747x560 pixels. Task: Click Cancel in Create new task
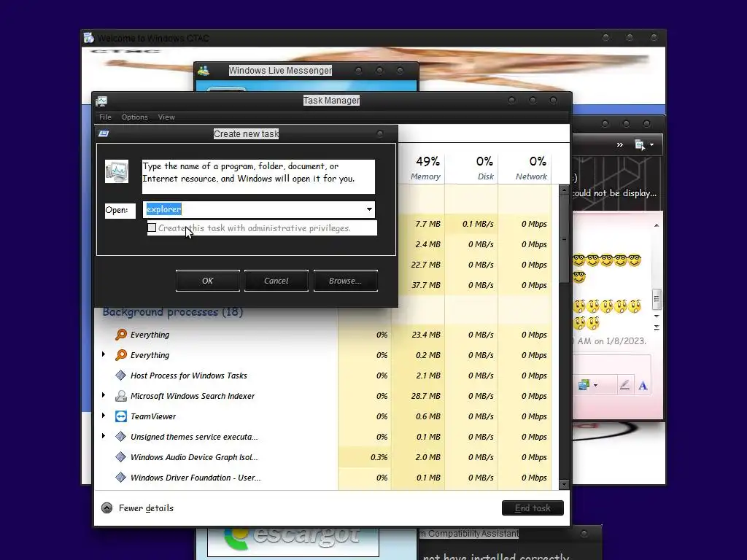point(276,281)
